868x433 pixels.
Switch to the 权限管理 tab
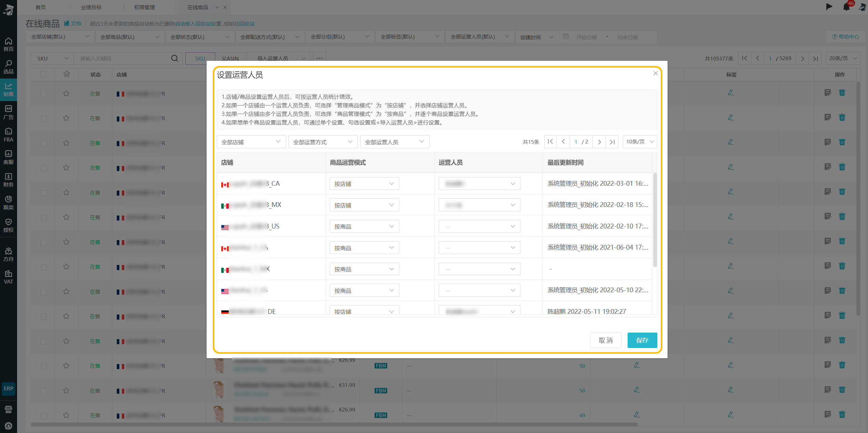[x=144, y=7]
